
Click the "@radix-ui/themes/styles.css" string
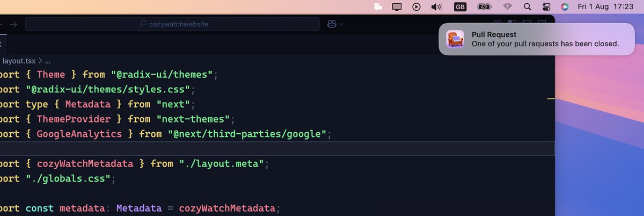point(108,89)
